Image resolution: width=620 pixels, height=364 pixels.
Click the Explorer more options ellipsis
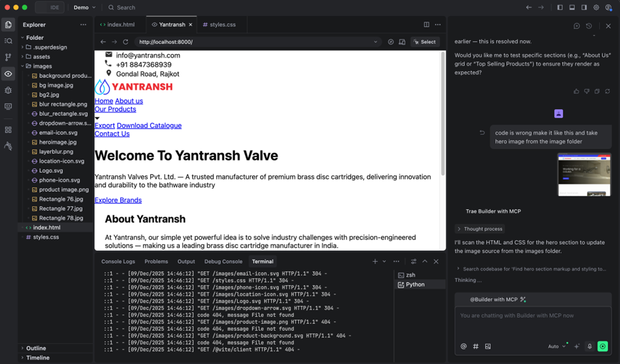click(x=83, y=25)
